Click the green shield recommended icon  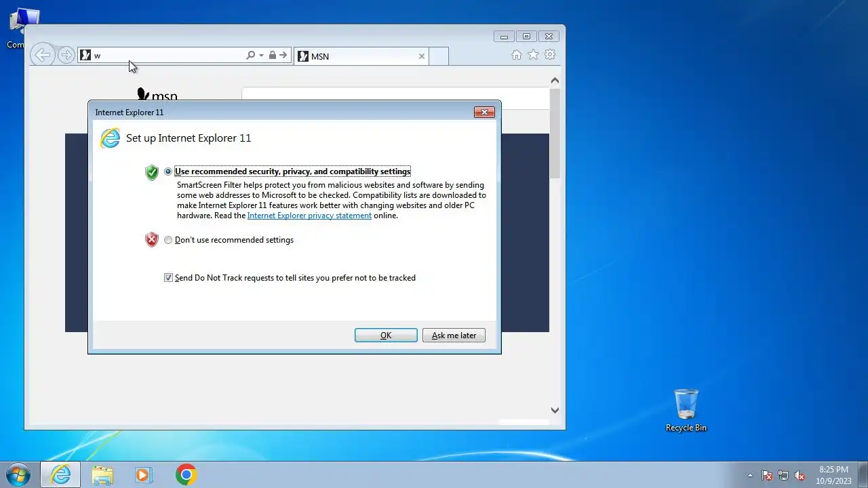(x=152, y=172)
